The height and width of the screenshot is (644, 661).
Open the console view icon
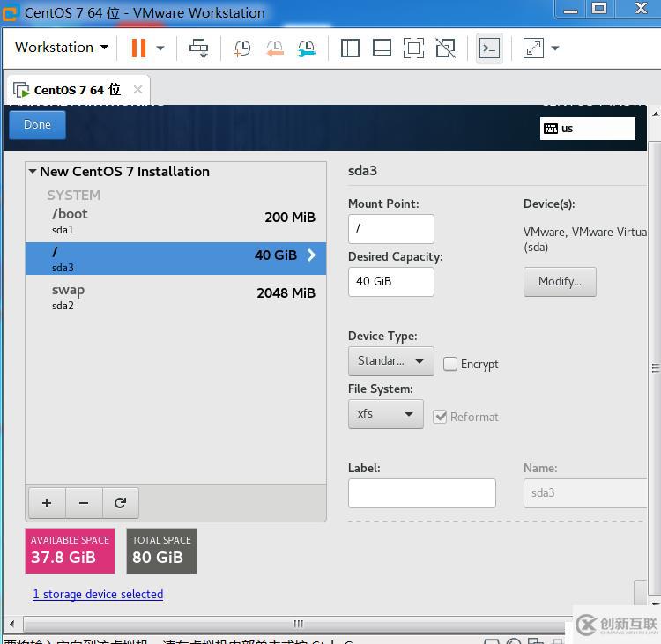pyautogui.click(x=489, y=48)
